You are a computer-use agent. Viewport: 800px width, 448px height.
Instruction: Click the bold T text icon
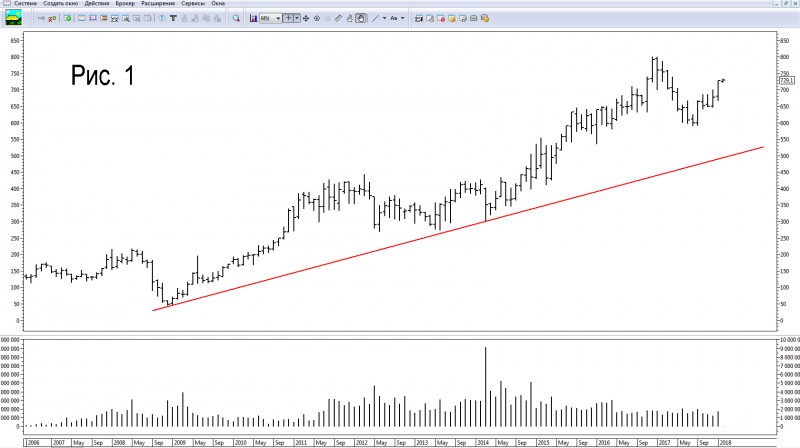[x=173, y=18]
